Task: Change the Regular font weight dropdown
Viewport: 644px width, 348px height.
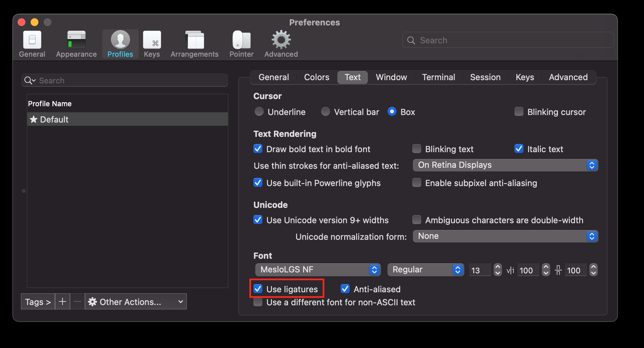Action: click(425, 269)
